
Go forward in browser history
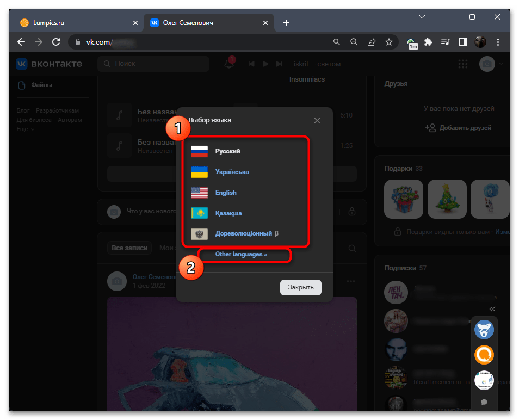[39, 42]
